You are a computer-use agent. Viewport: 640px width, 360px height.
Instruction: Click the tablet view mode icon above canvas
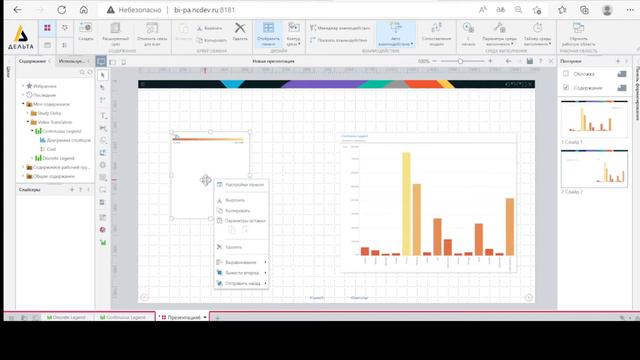point(113,62)
